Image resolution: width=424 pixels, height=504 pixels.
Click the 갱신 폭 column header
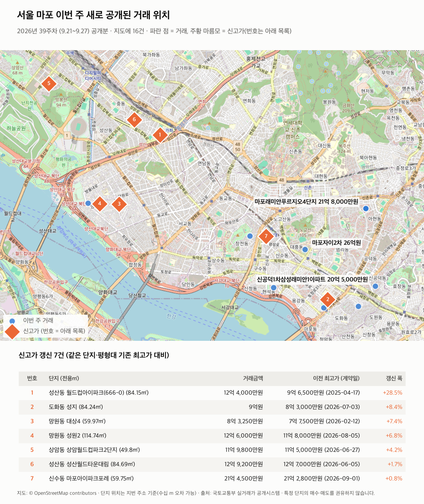tap(394, 378)
